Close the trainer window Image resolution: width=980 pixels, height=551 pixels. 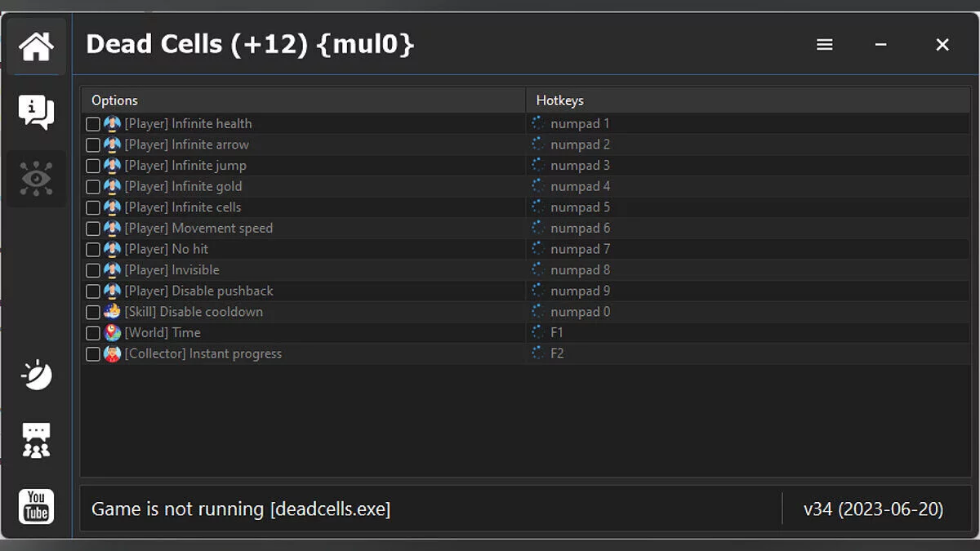coord(942,45)
